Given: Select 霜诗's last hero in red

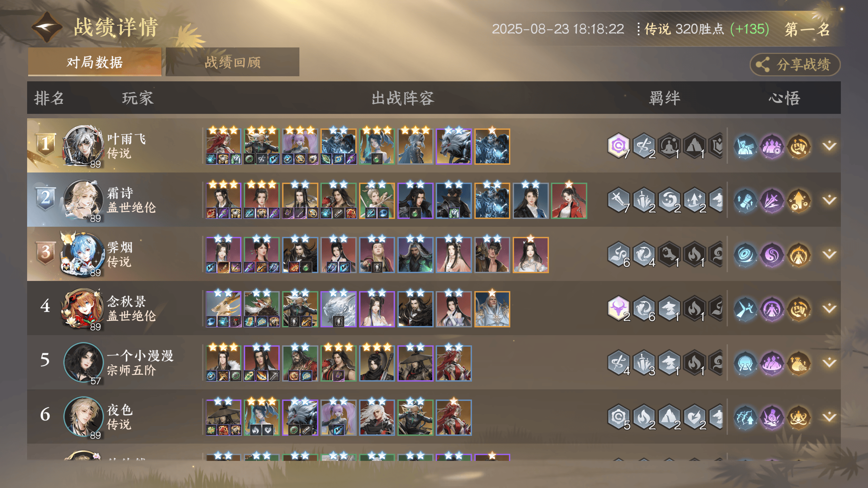Looking at the screenshot, I should [569, 201].
